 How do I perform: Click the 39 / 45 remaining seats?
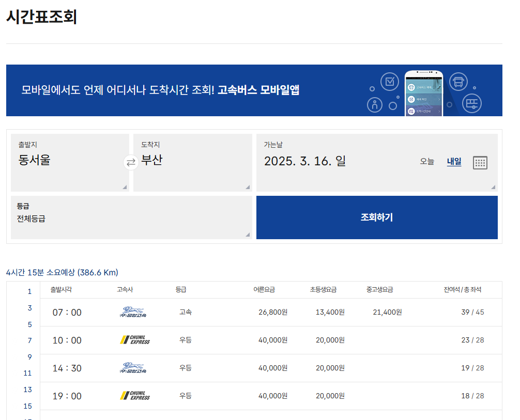pyautogui.click(x=472, y=312)
